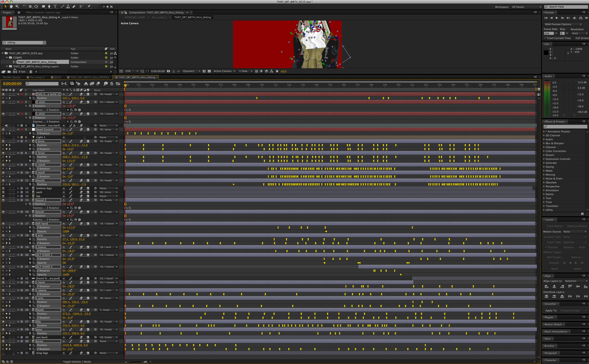Hide the bottom legs layer

3,188
